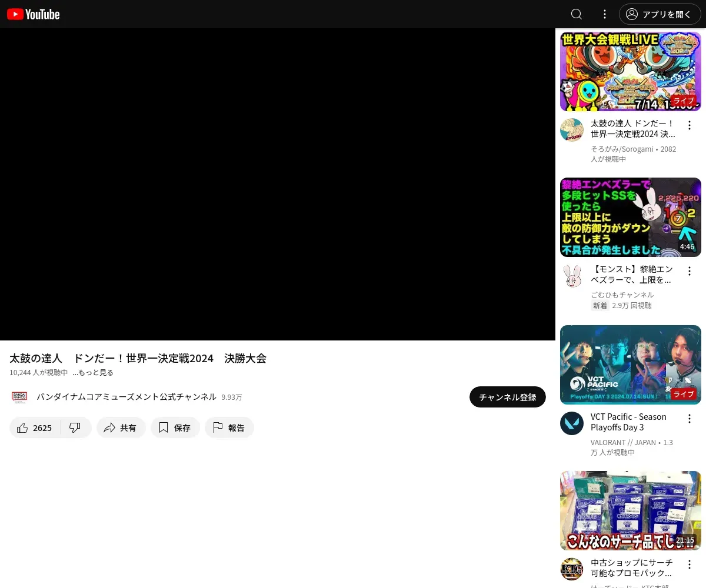706x588 pixels.
Task: Click the 9.93万 subscriber count
Action: click(232, 397)
